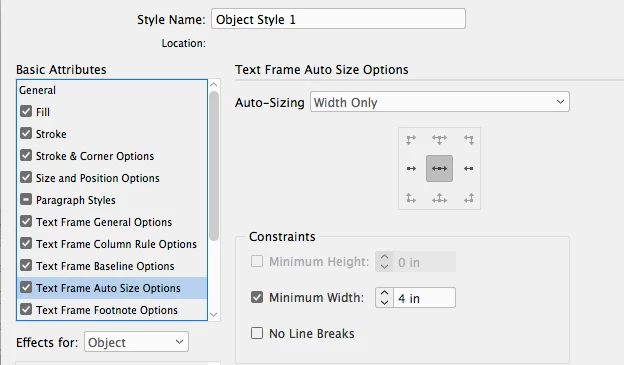Select bottom-left reference point for auto-sizing
624x365 pixels.
(x=411, y=198)
